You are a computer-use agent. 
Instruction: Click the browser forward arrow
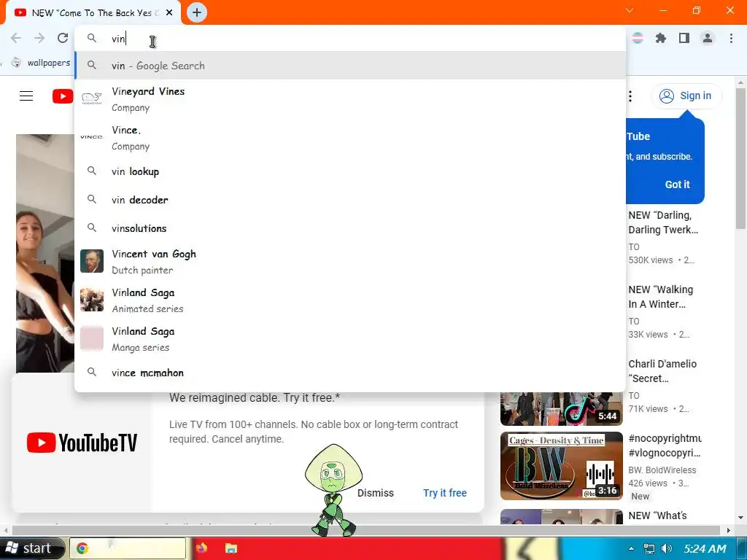tap(39, 38)
